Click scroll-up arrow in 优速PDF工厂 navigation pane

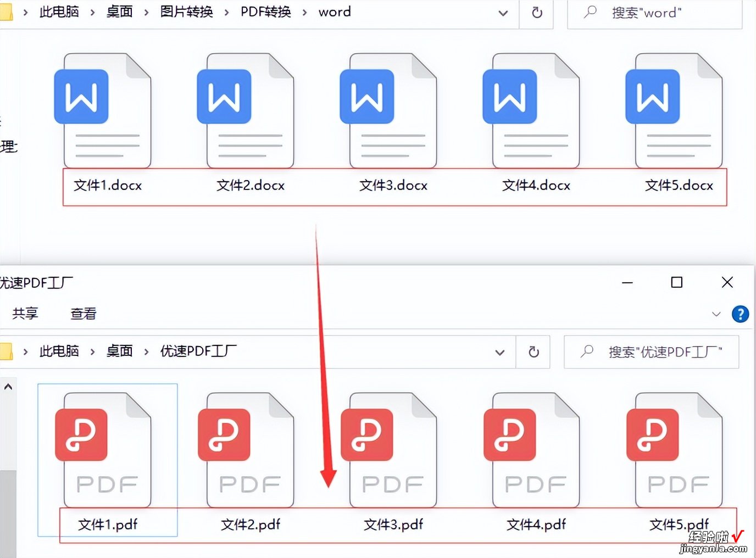pos(8,387)
